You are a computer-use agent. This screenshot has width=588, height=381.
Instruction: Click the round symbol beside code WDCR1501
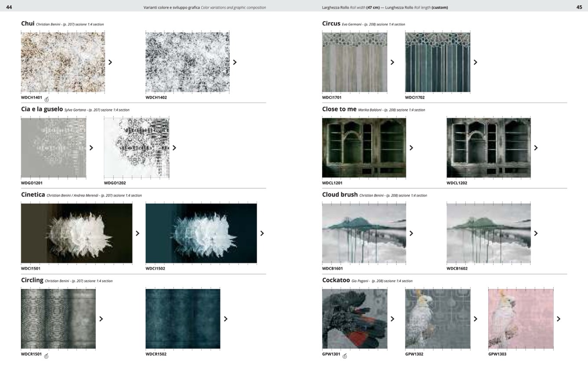pyautogui.click(x=46, y=356)
